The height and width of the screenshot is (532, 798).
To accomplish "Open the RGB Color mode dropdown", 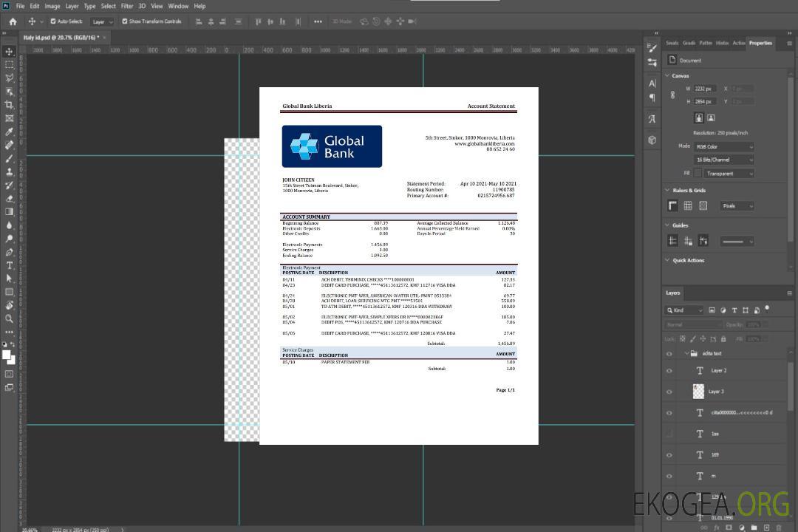I will 723,146.
